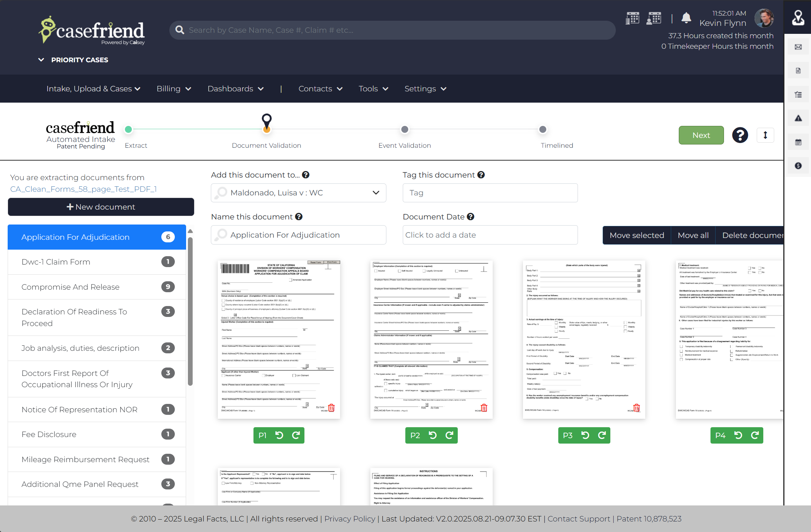Click the help question mark beside the Next button
Screen dimensions: 811x532
click(740, 135)
